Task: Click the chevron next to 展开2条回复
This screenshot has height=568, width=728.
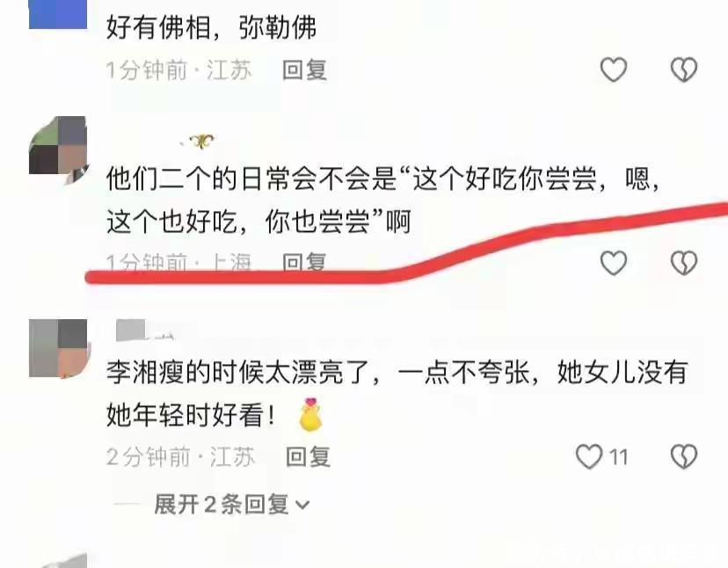Action: [302, 505]
